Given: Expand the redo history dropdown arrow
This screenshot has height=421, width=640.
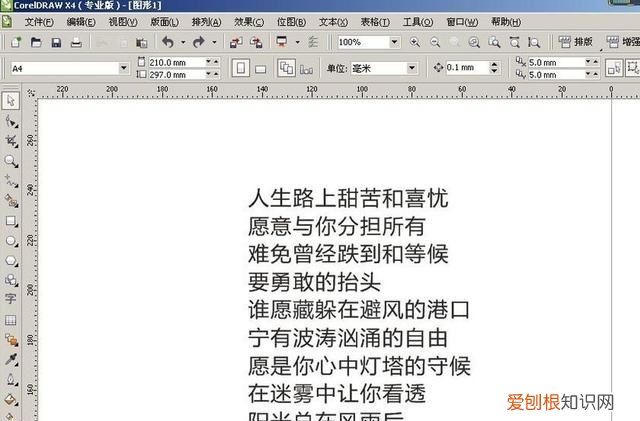Looking at the screenshot, I should [x=214, y=42].
